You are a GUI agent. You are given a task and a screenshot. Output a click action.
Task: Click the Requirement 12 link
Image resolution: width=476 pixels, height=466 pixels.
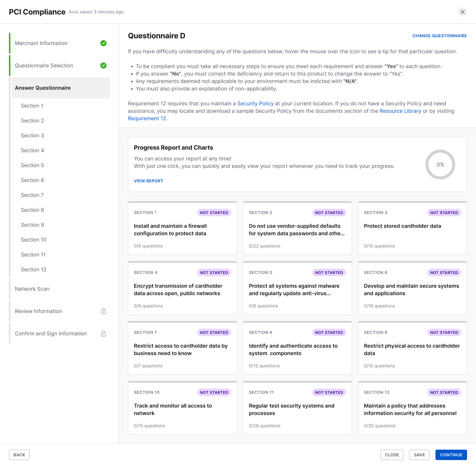click(x=147, y=118)
